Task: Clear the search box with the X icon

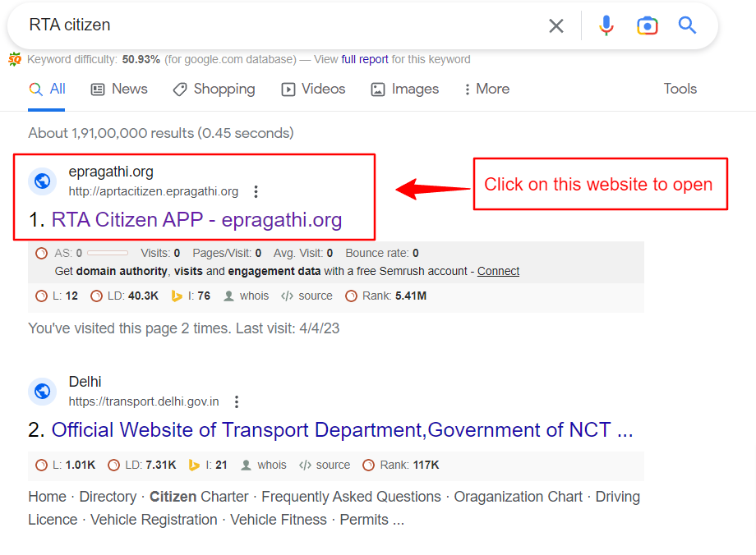Action: (x=556, y=25)
